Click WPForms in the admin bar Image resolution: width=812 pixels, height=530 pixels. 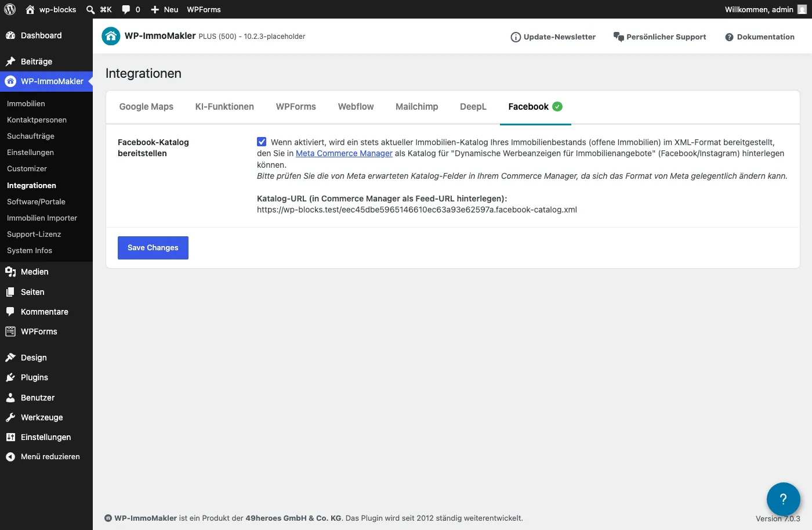click(x=204, y=9)
